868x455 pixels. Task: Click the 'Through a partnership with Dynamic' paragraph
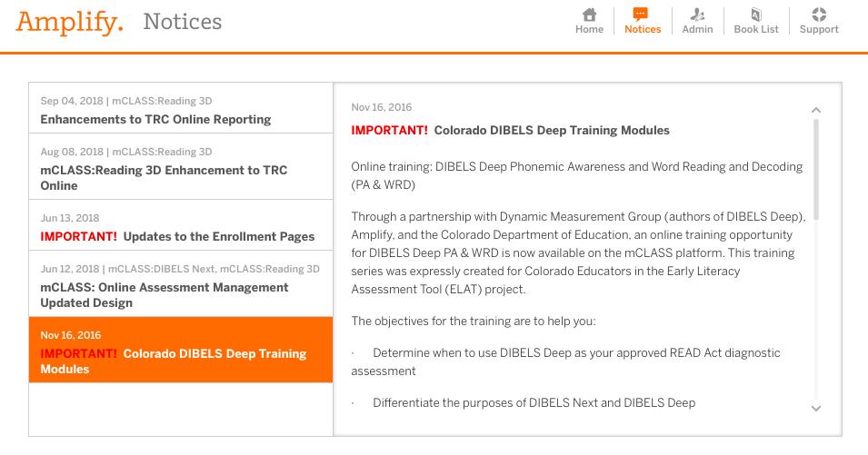[x=578, y=252]
